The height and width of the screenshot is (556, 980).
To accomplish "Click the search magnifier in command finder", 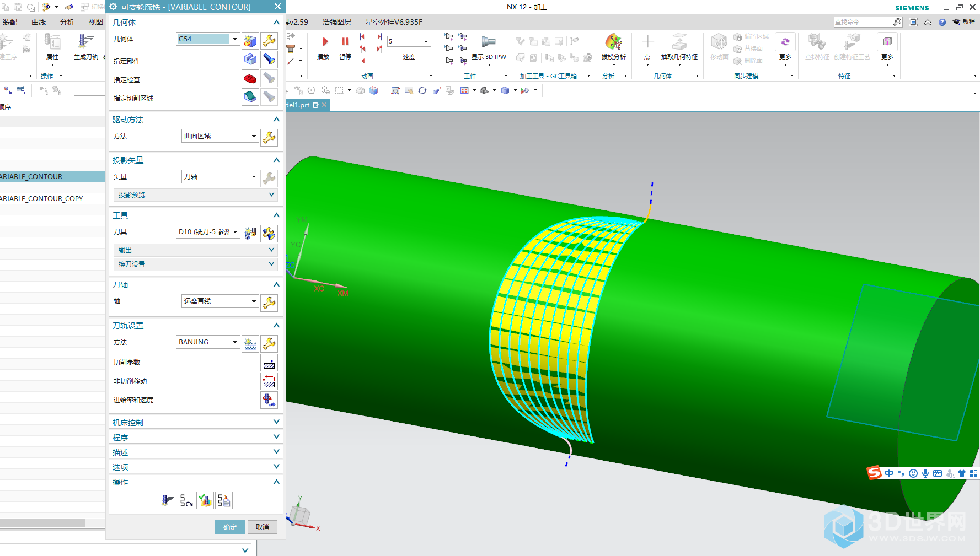I will [897, 22].
